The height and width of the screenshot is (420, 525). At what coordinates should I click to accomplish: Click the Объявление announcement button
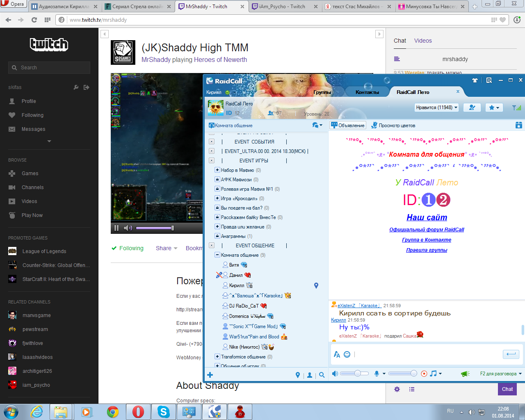pos(348,126)
